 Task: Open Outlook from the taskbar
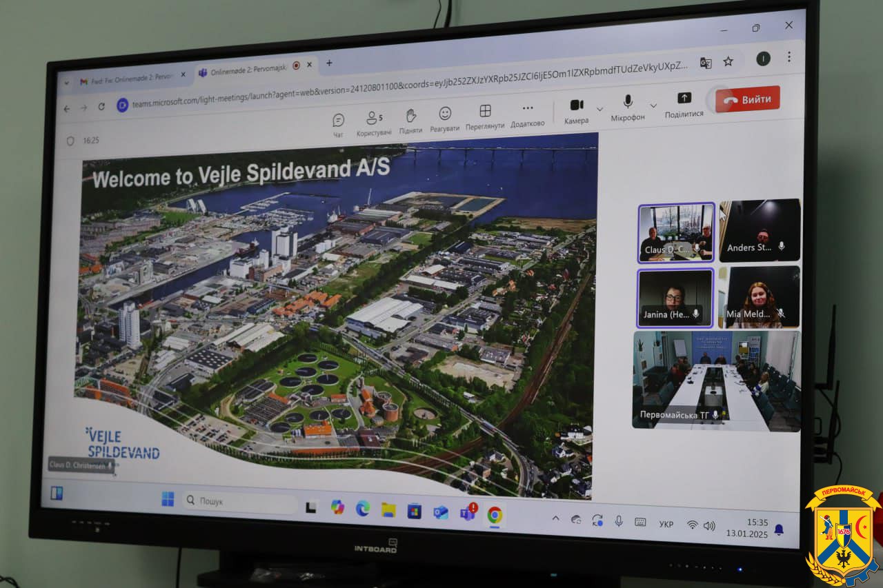click(x=441, y=512)
